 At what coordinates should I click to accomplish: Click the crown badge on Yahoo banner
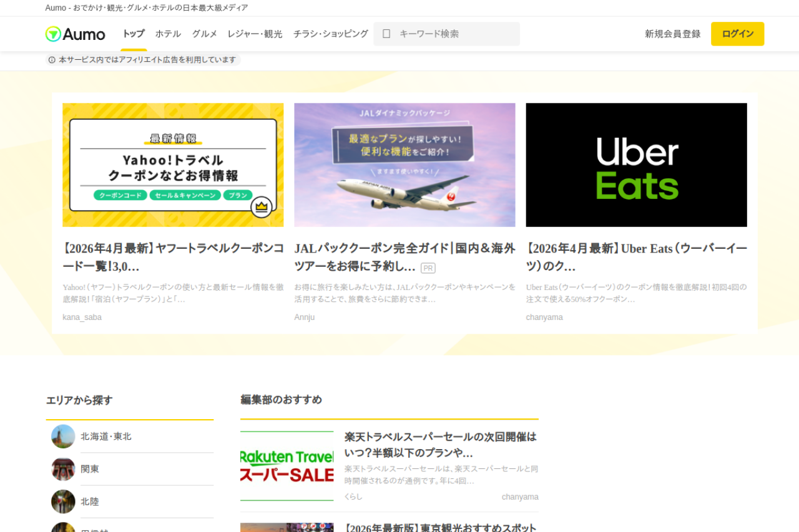(x=261, y=206)
